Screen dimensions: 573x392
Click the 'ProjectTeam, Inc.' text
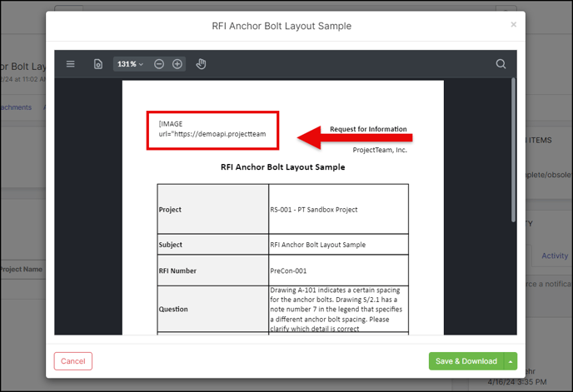(380, 150)
